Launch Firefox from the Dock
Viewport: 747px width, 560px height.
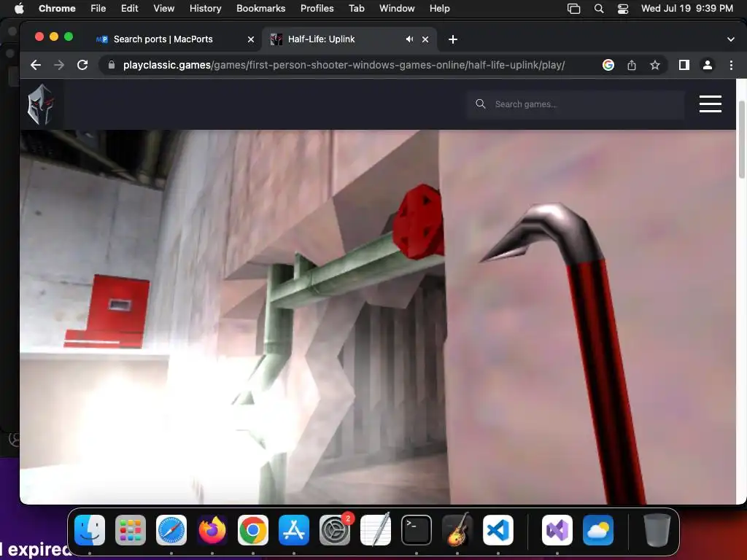212,529
